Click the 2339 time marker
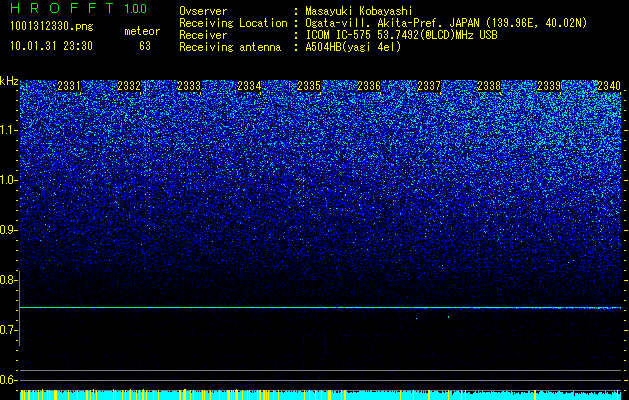629x400 pixels. [549, 86]
